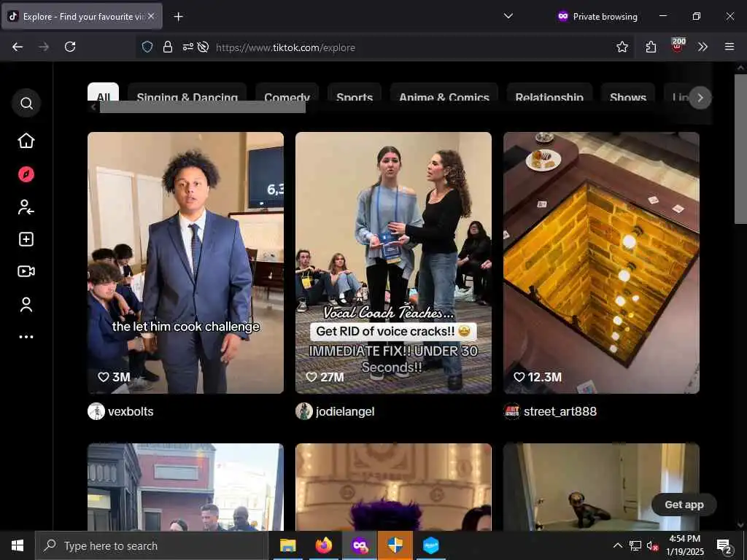This screenshot has width=747, height=560.
Task: Click the Windows taskbar search box
Action: click(152, 545)
